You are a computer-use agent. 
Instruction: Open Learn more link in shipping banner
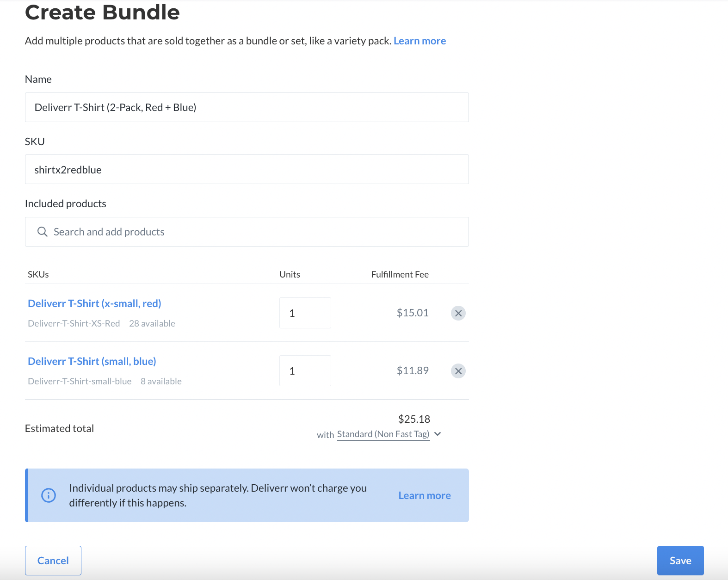tap(425, 495)
